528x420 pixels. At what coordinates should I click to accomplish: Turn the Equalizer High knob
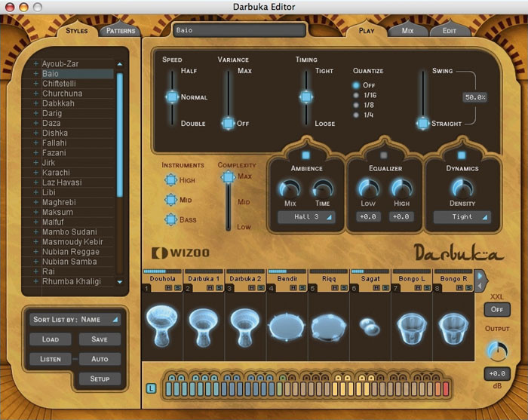401,189
